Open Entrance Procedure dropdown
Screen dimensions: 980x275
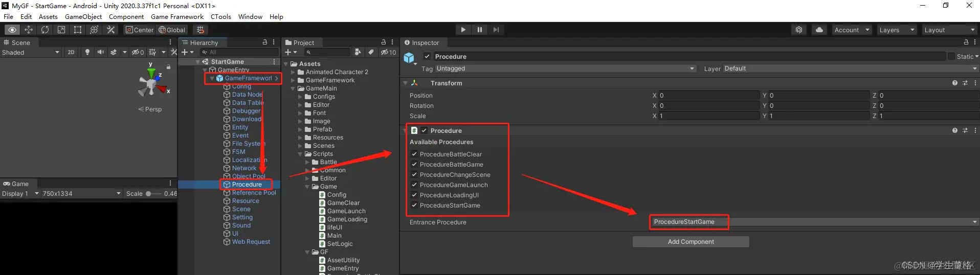pos(814,222)
